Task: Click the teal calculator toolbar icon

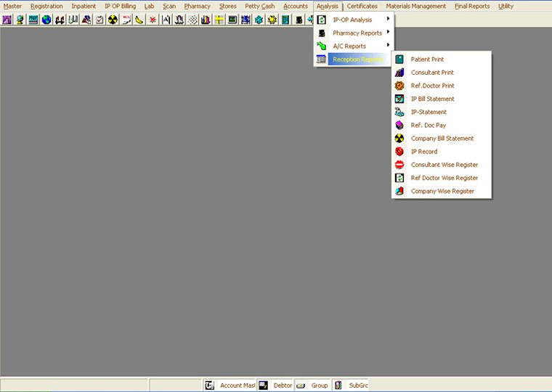Action: coord(285,20)
